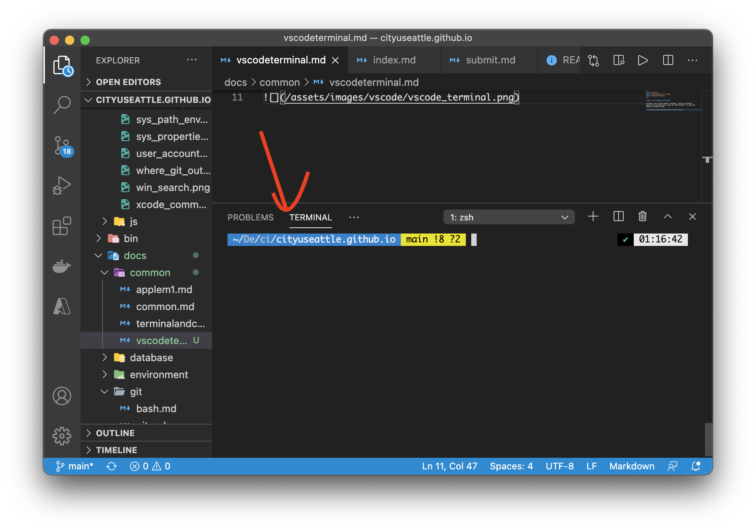Open common.md in the file tree
This screenshot has width=756, height=532.
click(146, 307)
